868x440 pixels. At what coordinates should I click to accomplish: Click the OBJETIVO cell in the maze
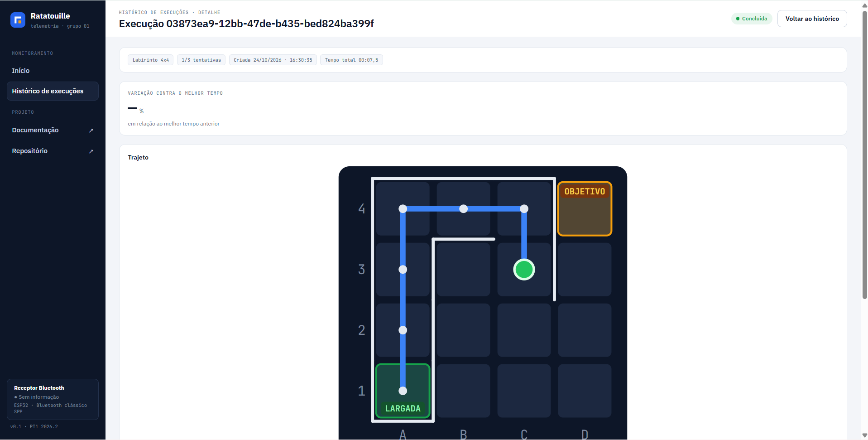tap(585, 209)
